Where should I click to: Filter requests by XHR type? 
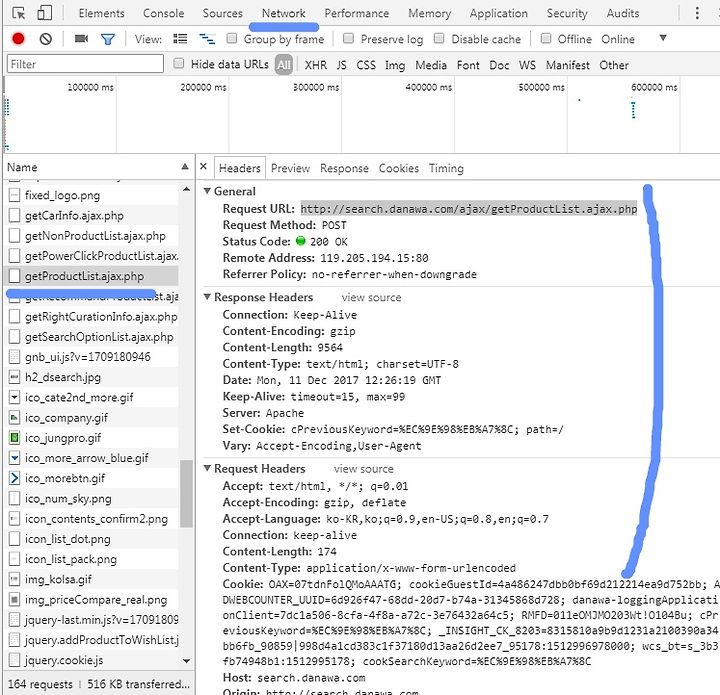click(x=316, y=65)
